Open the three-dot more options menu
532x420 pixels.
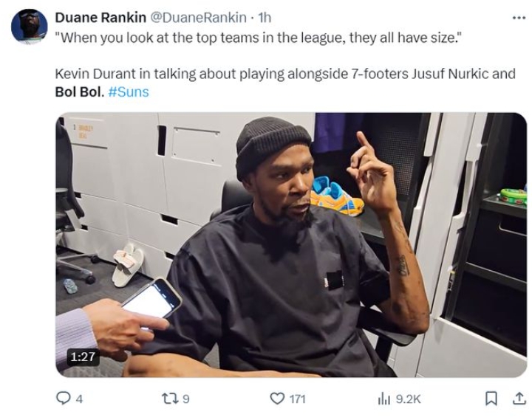coord(519,18)
